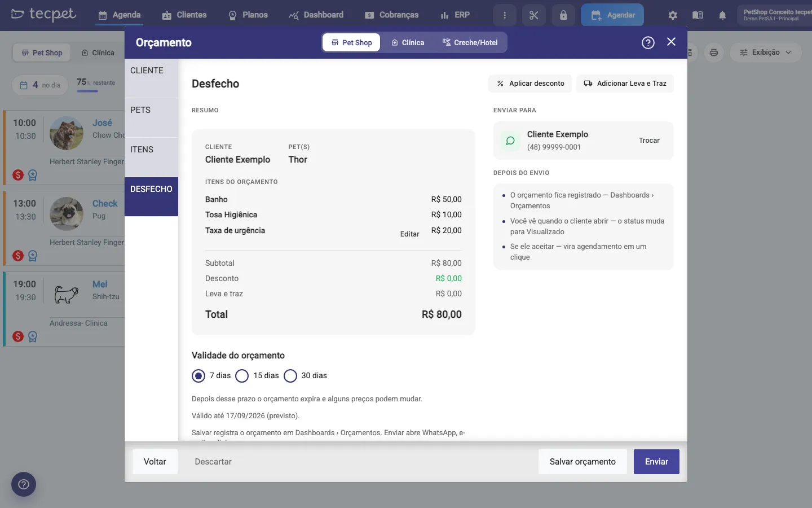Click the dollar icon on Mel's appointment

(18, 336)
